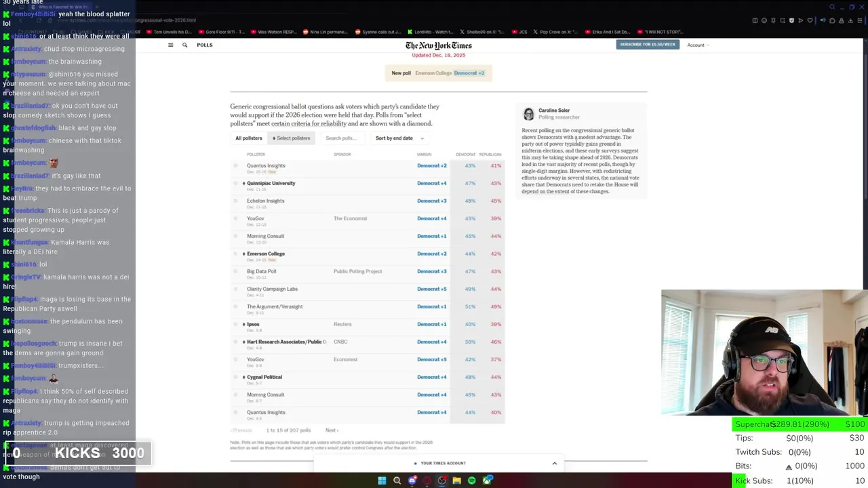Open the Xbox app in taskbar
This screenshot has width=868, height=488.
coord(487,481)
